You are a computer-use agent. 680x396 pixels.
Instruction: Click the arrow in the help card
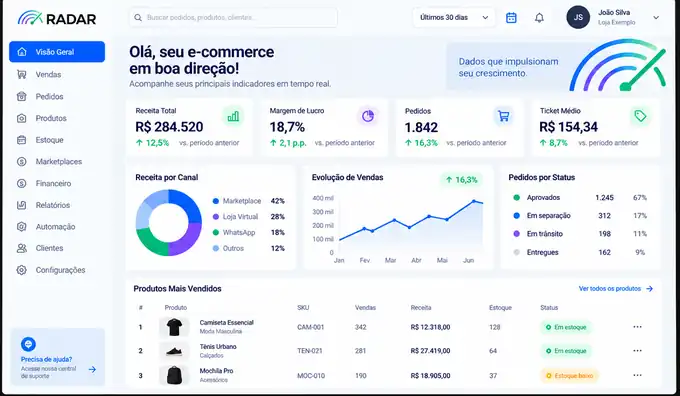coord(92,370)
